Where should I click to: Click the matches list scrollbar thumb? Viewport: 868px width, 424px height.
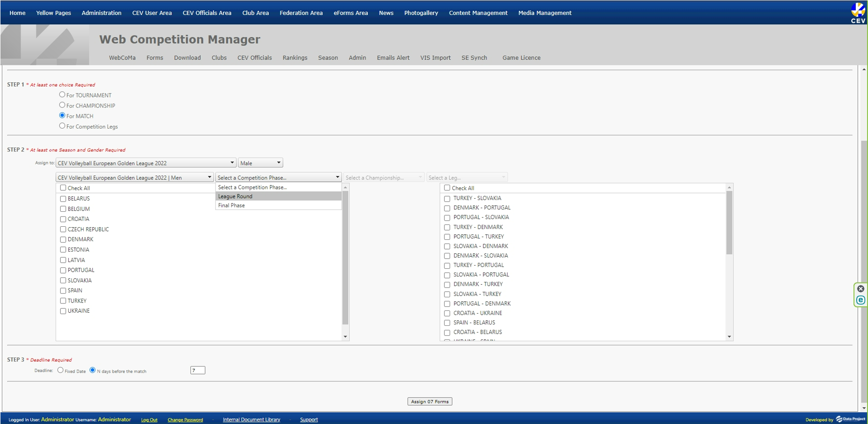pos(729,223)
